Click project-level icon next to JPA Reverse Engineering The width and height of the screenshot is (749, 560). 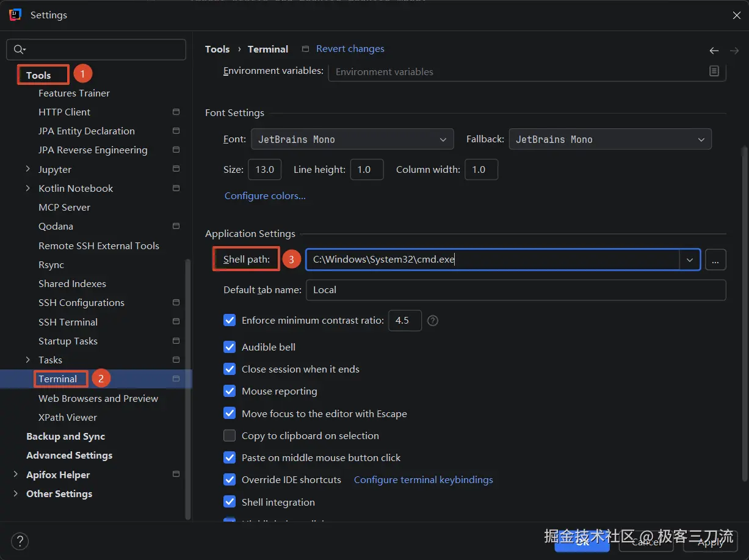coord(176,150)
